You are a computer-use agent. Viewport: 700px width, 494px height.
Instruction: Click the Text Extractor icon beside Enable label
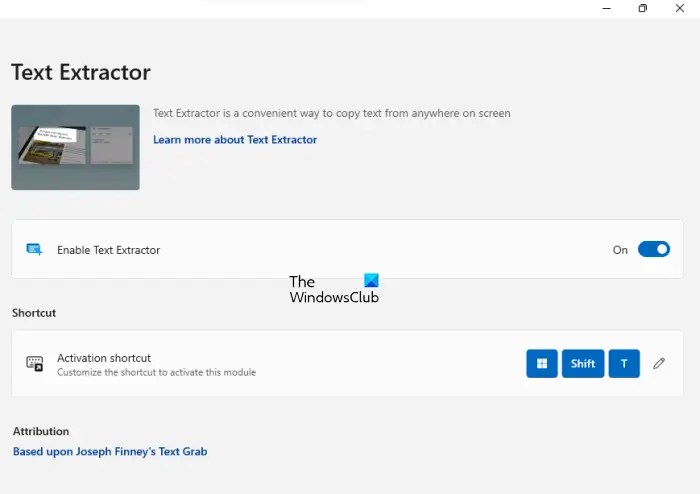click(34, 249)
